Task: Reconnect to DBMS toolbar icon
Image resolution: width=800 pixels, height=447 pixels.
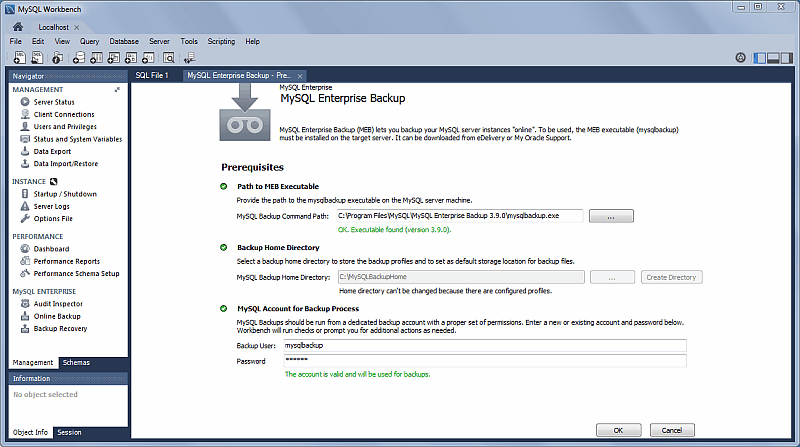Action: 190,58
